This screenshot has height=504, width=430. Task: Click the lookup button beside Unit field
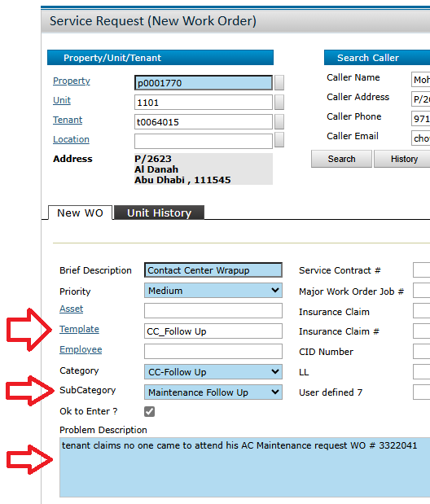(x=279, y=103)
